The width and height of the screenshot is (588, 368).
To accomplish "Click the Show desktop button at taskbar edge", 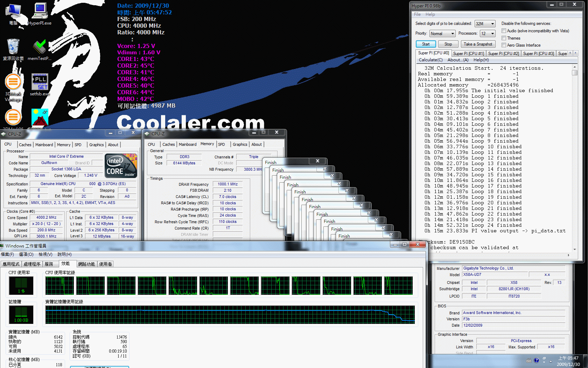I will [586, 361].
